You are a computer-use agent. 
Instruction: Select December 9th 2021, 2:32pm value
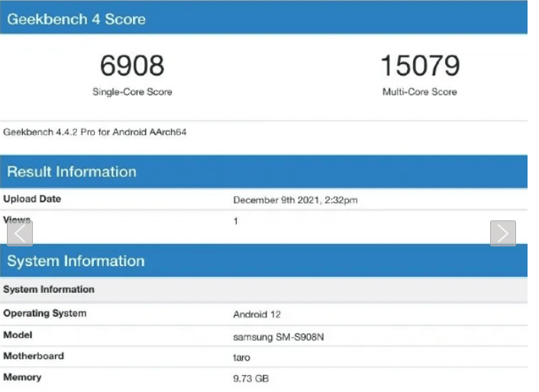(x=295, y=200)
